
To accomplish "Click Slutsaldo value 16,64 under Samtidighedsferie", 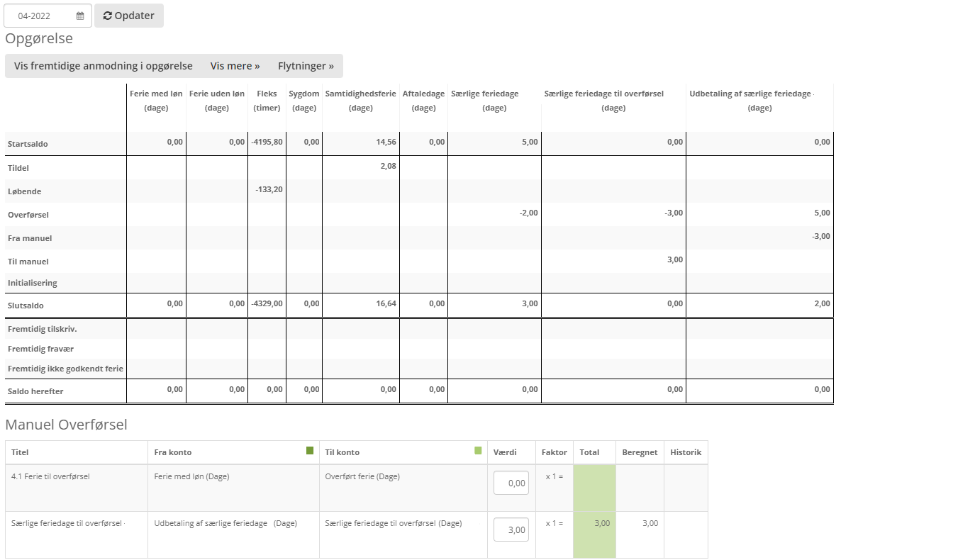I will (388, 303).
